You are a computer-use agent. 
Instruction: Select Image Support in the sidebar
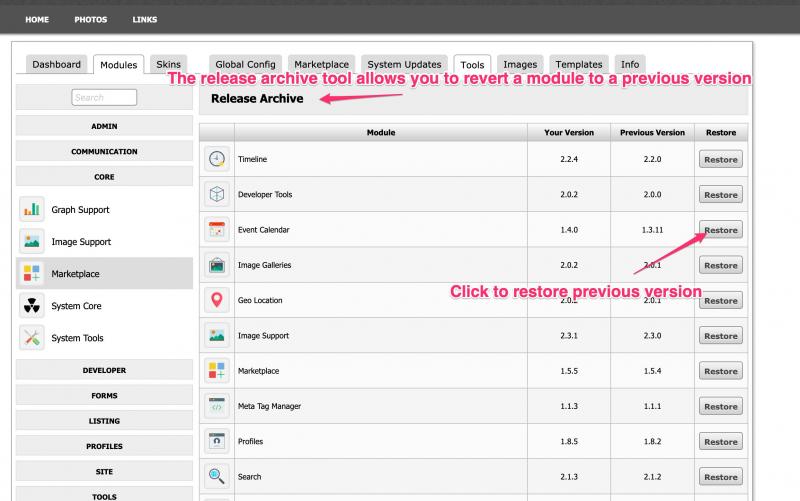tap(81, 242)
